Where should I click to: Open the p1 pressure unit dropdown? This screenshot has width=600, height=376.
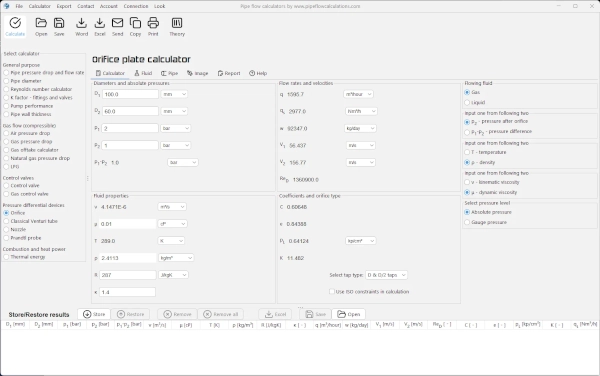176,128
